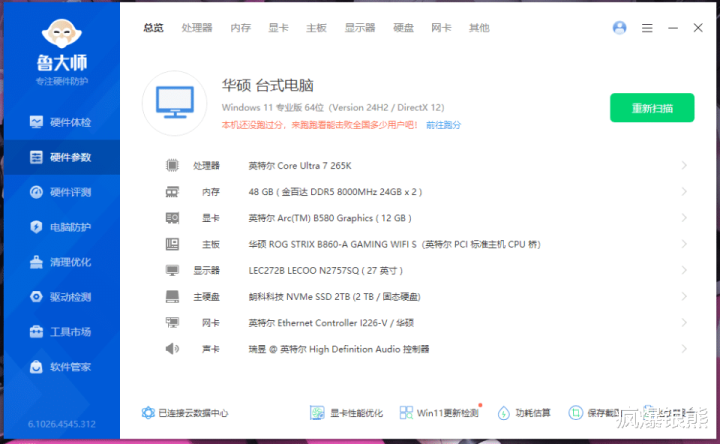Expand the 声卡 row chevron

(684, 349)
